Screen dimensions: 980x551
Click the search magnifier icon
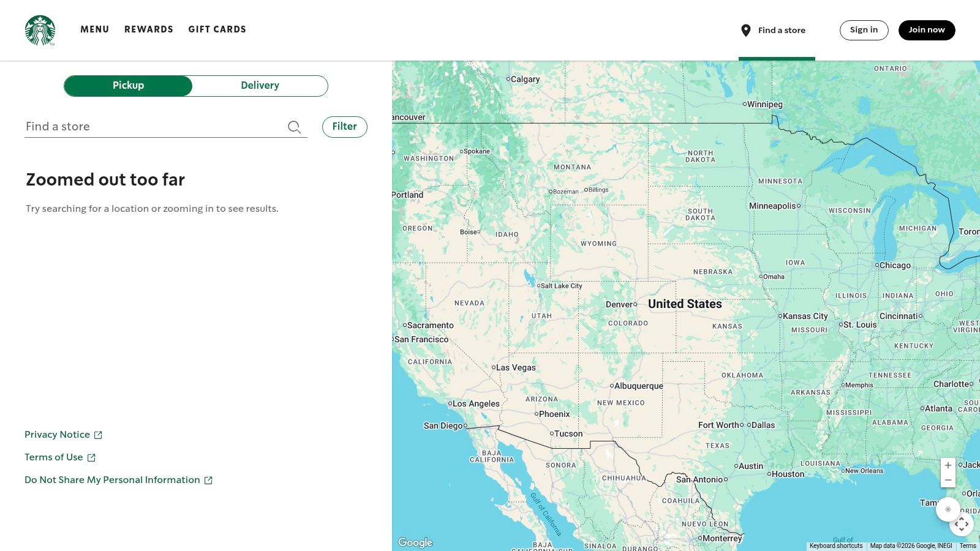pos(295,127)
